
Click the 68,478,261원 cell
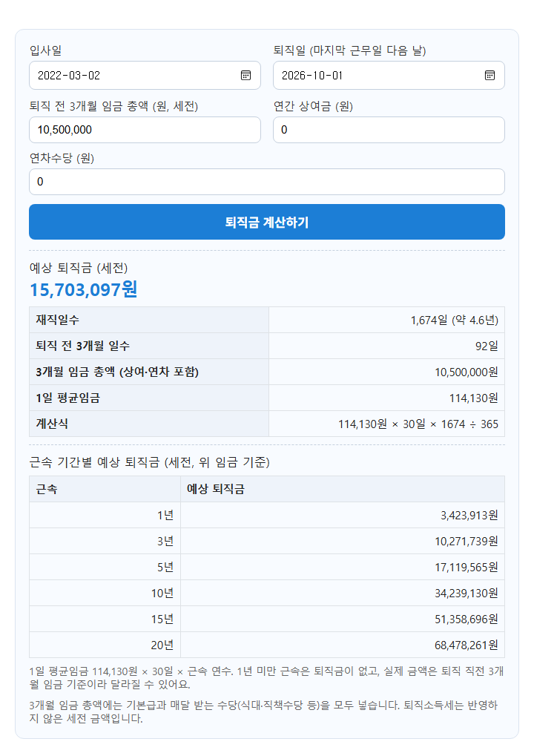pyautogui.click(x=342, y=645)
